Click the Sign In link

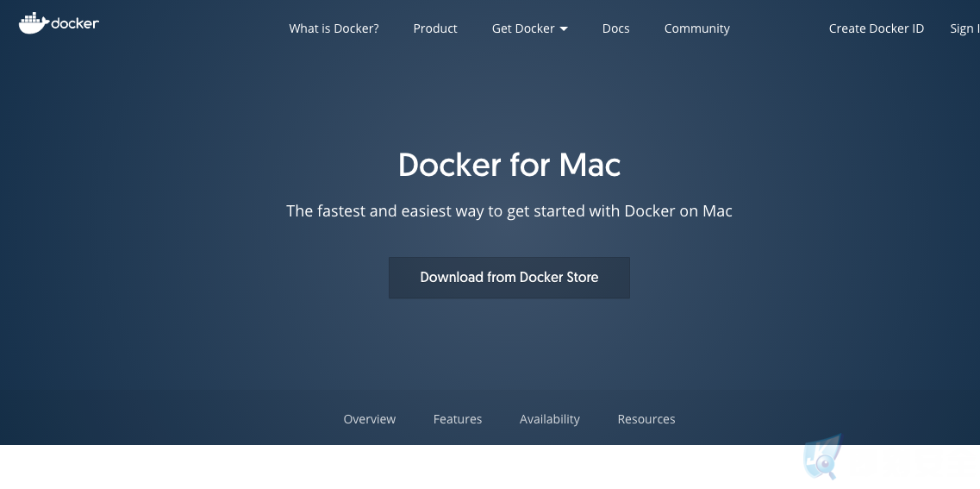click(964, 28)
